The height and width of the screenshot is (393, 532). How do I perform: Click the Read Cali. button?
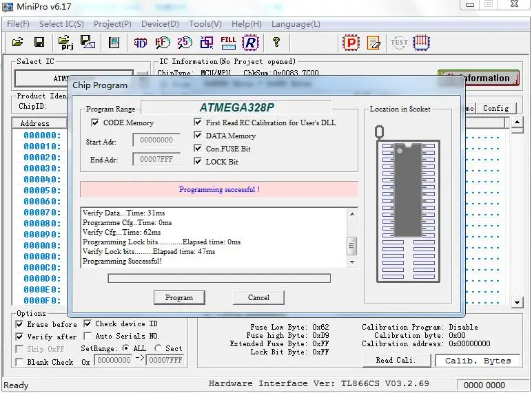point(395,360)
